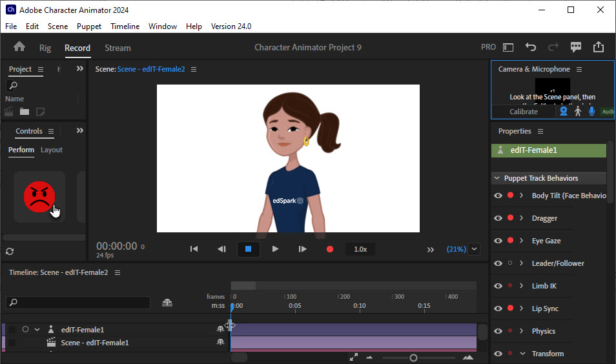Screen dimensions: 616x364
Task: Collapse the edIT-Female1 timeline track
Action: [37, 329]
